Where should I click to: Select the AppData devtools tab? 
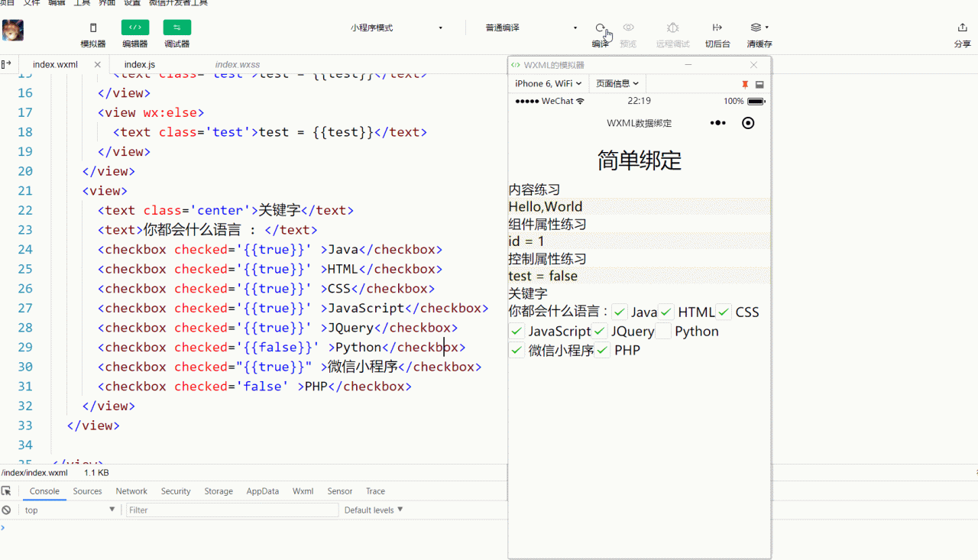point(263,491)
